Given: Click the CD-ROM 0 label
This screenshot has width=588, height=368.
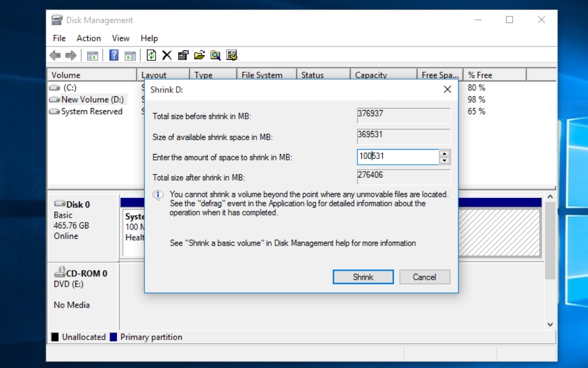Looking at the screenshot, I should [87, 273].
